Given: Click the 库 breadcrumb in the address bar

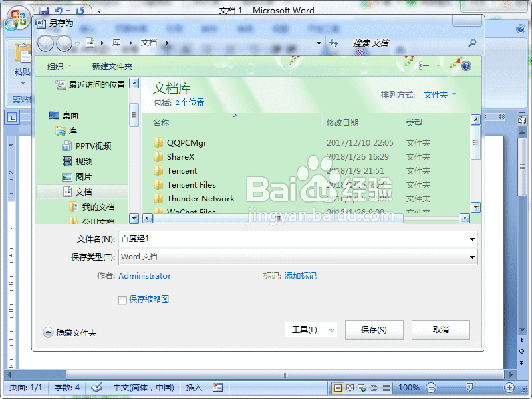Looking at the screenshot, I should coord(116,43).
